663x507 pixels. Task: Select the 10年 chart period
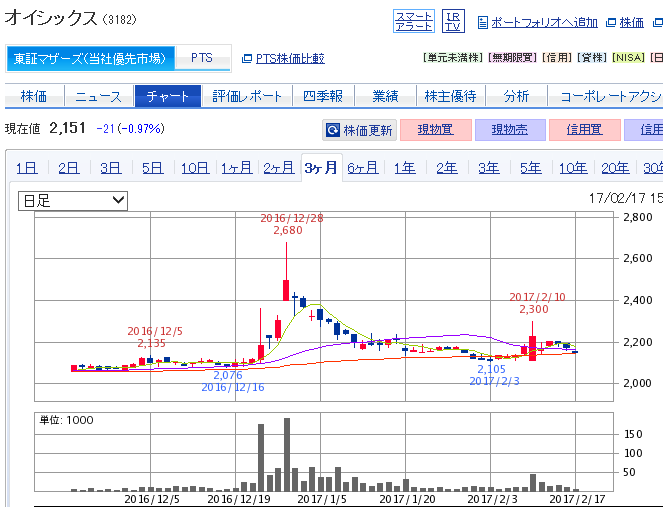click(x=573, y=168)
